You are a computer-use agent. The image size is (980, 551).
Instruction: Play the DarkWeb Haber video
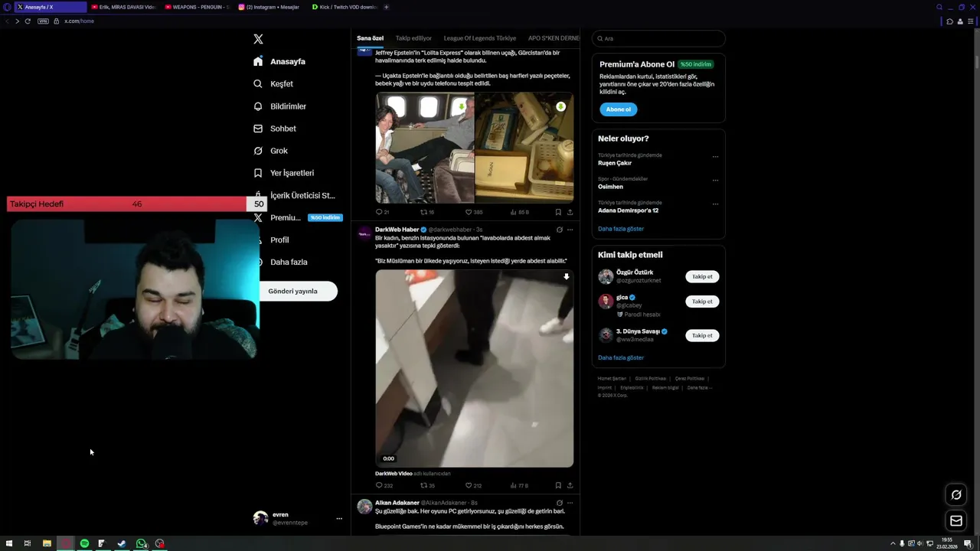[474, 368]
